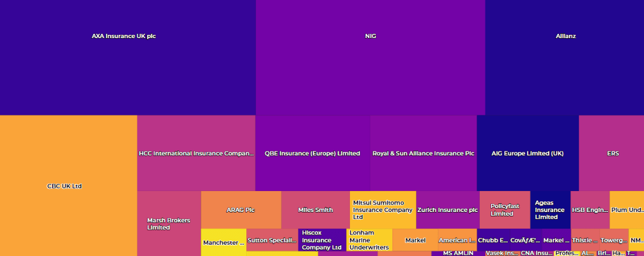The width and height of the screenshot is (644, 256).
Task: Select the Marsh Brokers Limited tile
Action: (x=169, y=223)
